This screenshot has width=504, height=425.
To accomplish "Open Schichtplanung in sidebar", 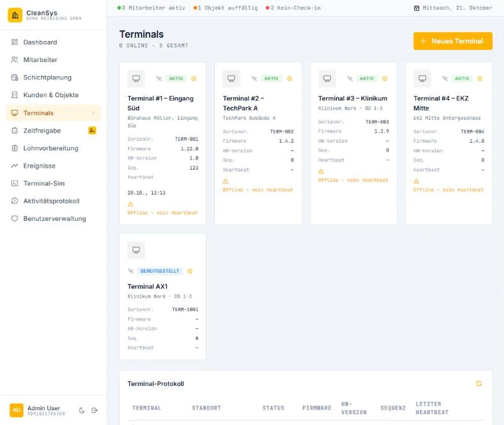I will [53, 77].
